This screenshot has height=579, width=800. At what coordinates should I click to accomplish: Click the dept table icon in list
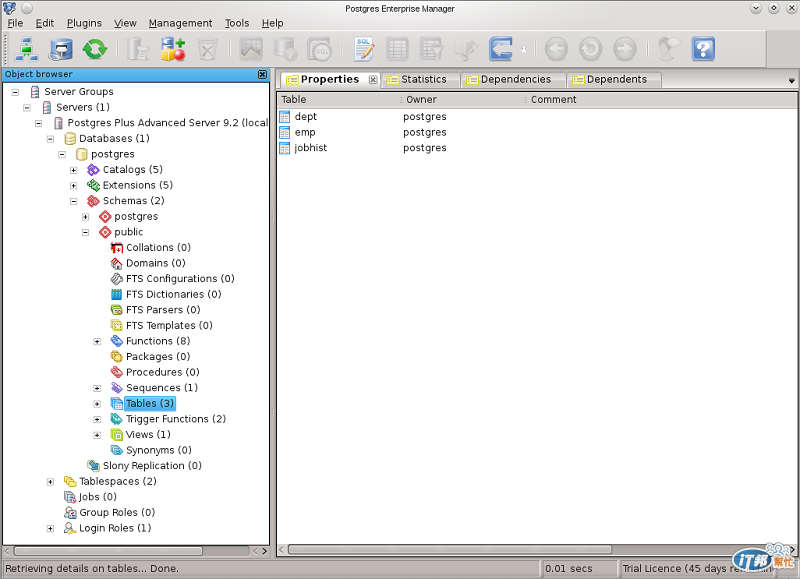[x=285, y=117]
